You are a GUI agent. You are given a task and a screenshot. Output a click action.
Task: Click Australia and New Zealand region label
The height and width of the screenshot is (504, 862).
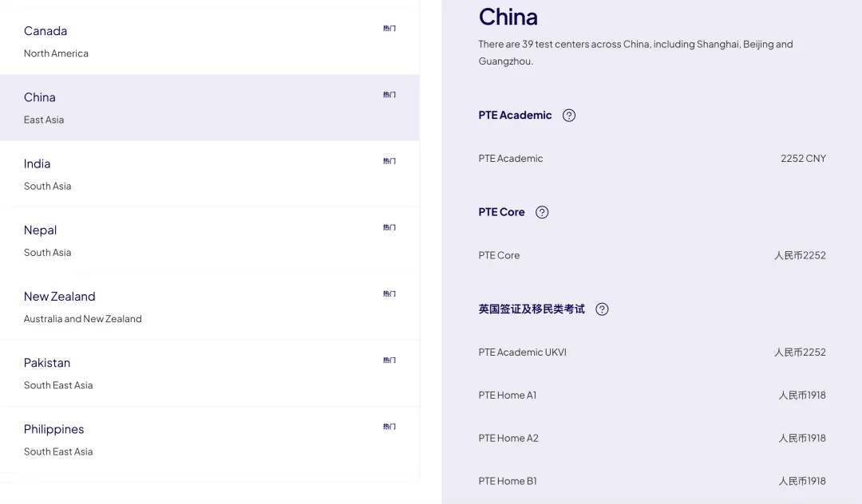point(82,319)
